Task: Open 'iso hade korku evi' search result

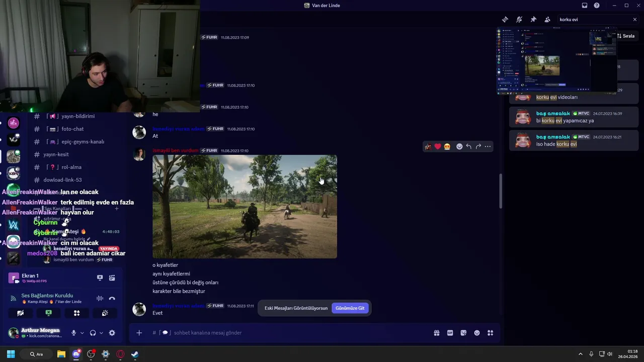Action: [574, 140]
